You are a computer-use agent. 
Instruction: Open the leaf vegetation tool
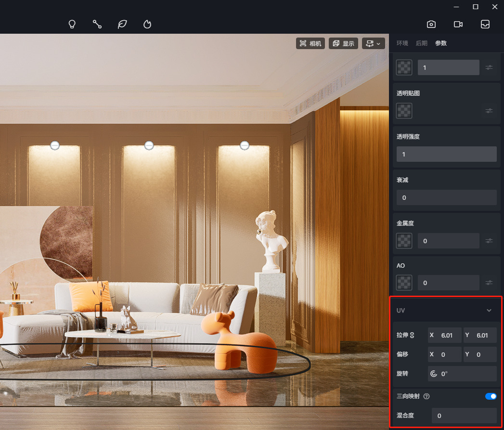click(122, 24)
